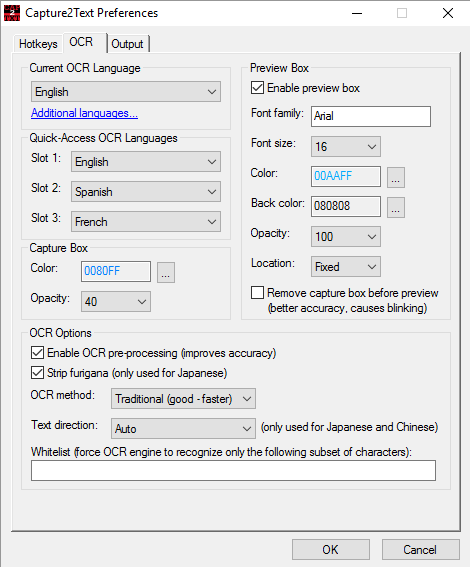The height and width of the screenshot is (567, 470).
Task: Open color picker for Preview Box Color
Action: click(x=396, y=177)
